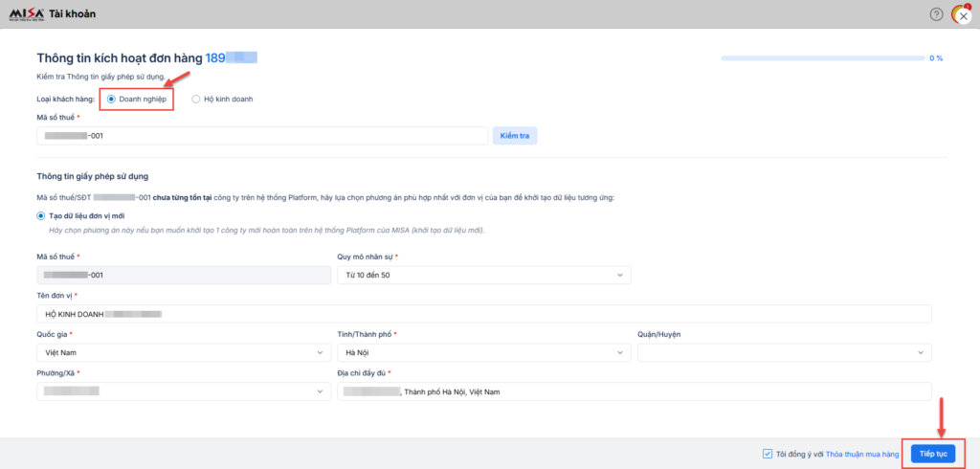The image size is (980, 469).
Task: Select Tạo dữ liệu đơn vị mới option
Action: click(x=41, y=215)
